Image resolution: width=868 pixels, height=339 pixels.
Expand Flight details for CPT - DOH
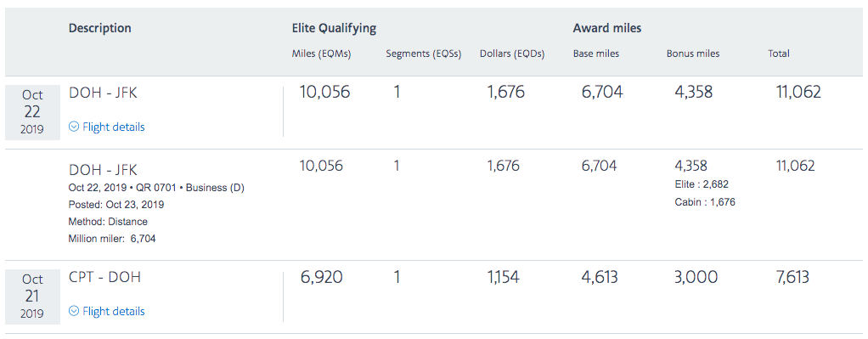click(107, 311)
